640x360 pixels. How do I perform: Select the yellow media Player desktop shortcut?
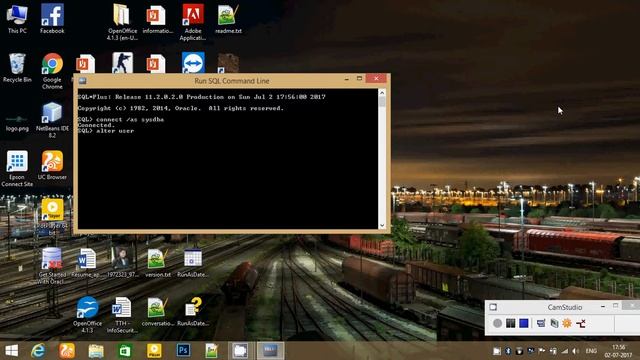coord(52,216)
